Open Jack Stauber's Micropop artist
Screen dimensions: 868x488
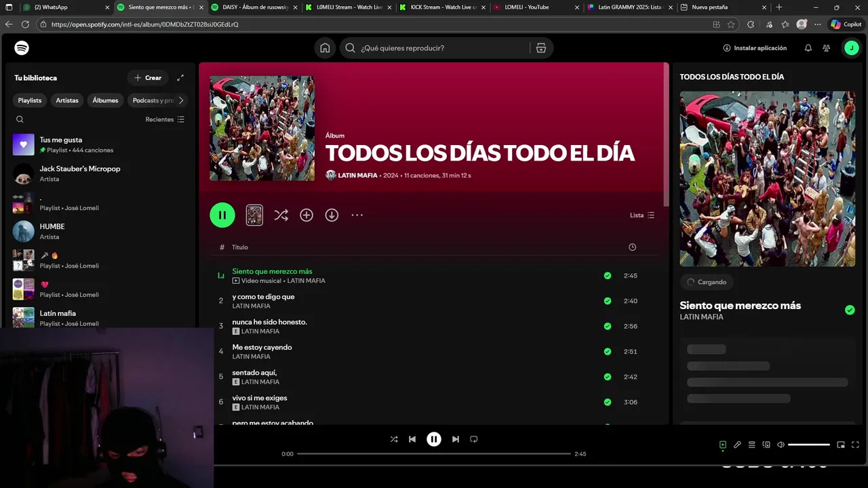pyautogui.click(x=100, y=174)
